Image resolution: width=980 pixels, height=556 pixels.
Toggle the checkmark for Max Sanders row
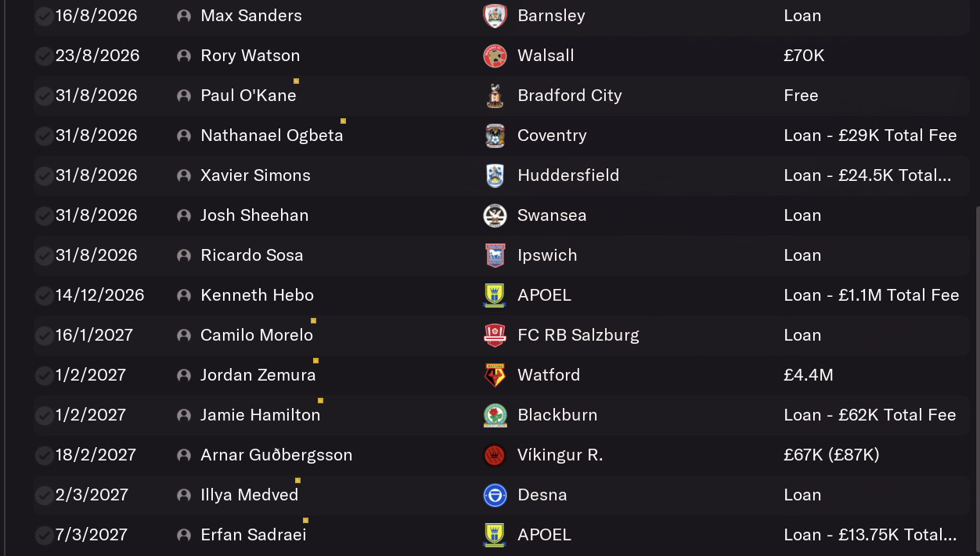44,16
